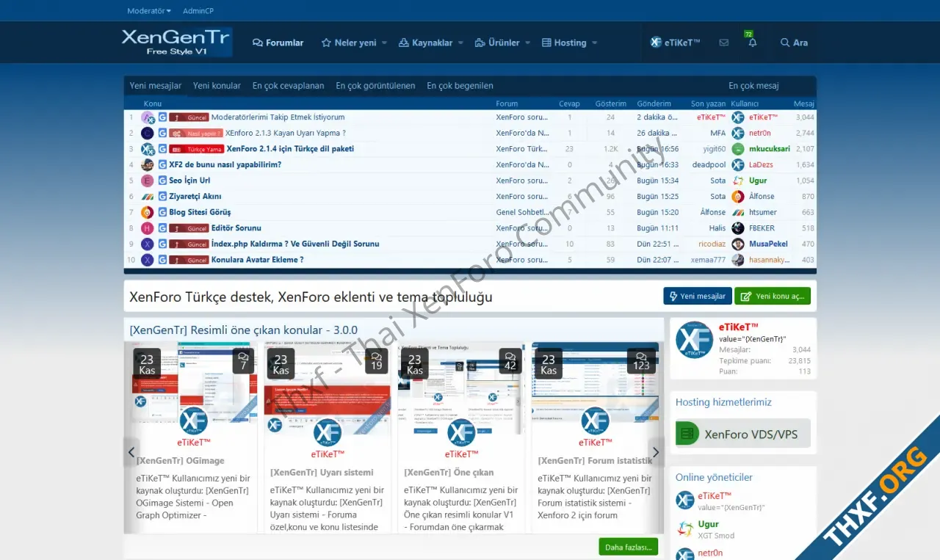
Task: Open thread İndex.php Kaldırma ? Ve Güvenli Değil Sorunu
Action: tap(295, 244)
